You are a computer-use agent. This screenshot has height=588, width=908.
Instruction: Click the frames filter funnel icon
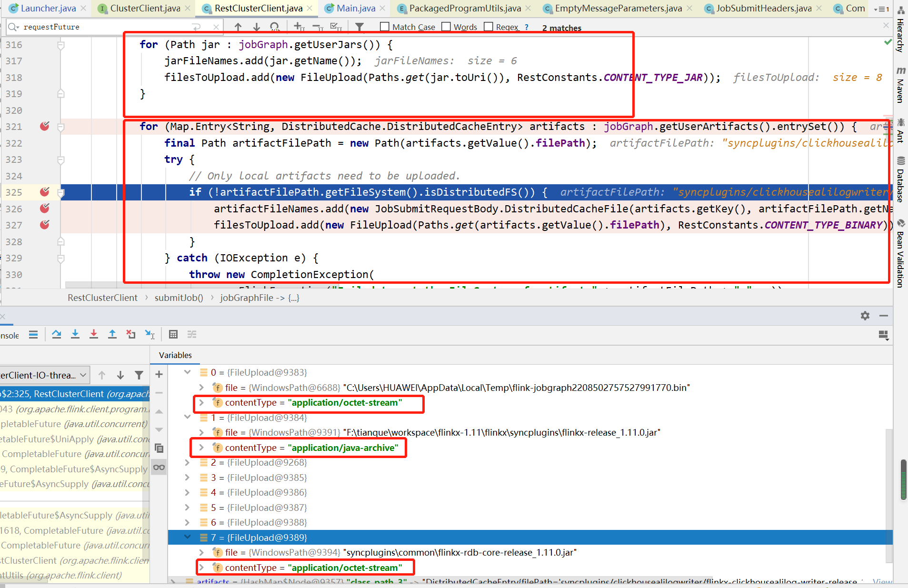pos(139,375)
